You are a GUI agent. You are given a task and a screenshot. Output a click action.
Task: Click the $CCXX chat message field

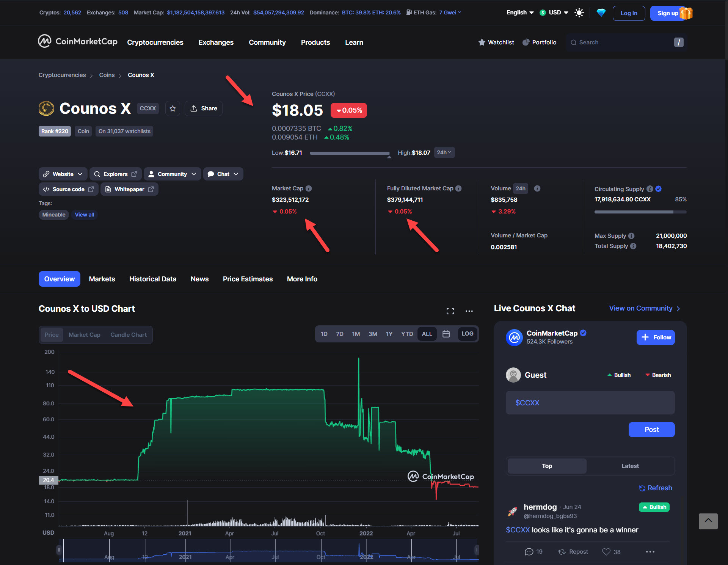pos(590,403)
